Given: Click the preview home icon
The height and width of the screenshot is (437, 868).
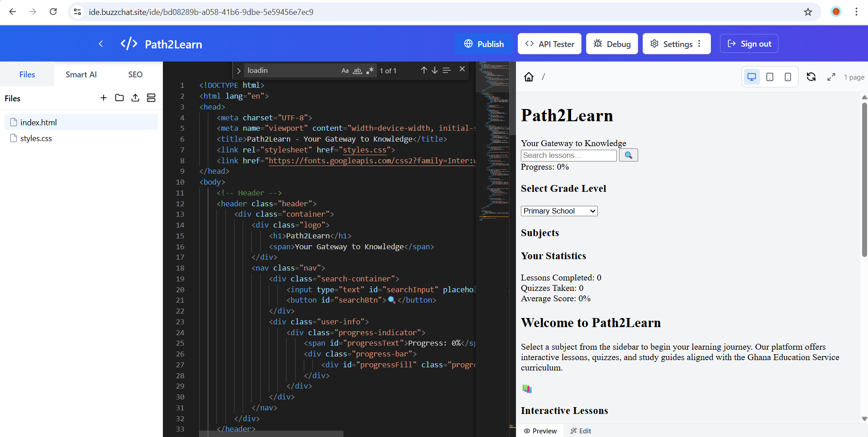Looking at the screenshot, I should pos(529,77).
